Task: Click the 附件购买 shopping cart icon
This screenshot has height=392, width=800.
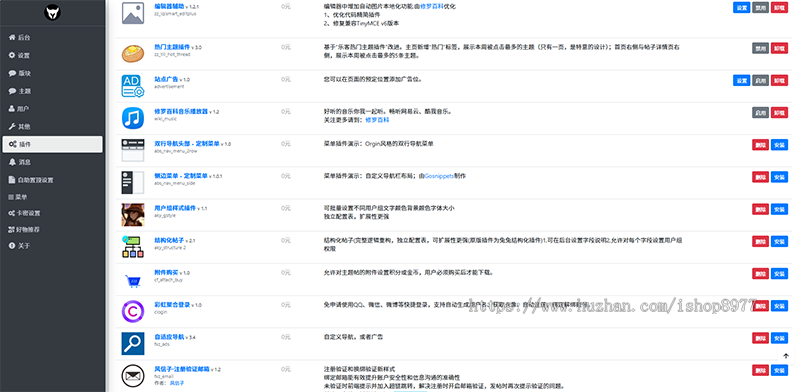Action: (x=133, y=280)
